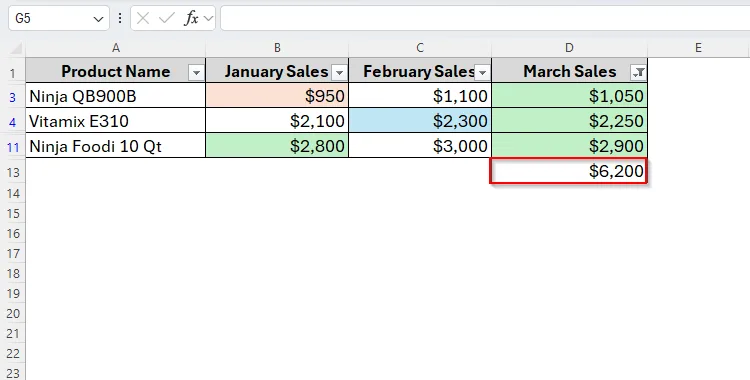Viewport: 750px width, 380px height.
Task: Click the Select All corner triangle
Action: pyautogui.click(x=16, y=48)
